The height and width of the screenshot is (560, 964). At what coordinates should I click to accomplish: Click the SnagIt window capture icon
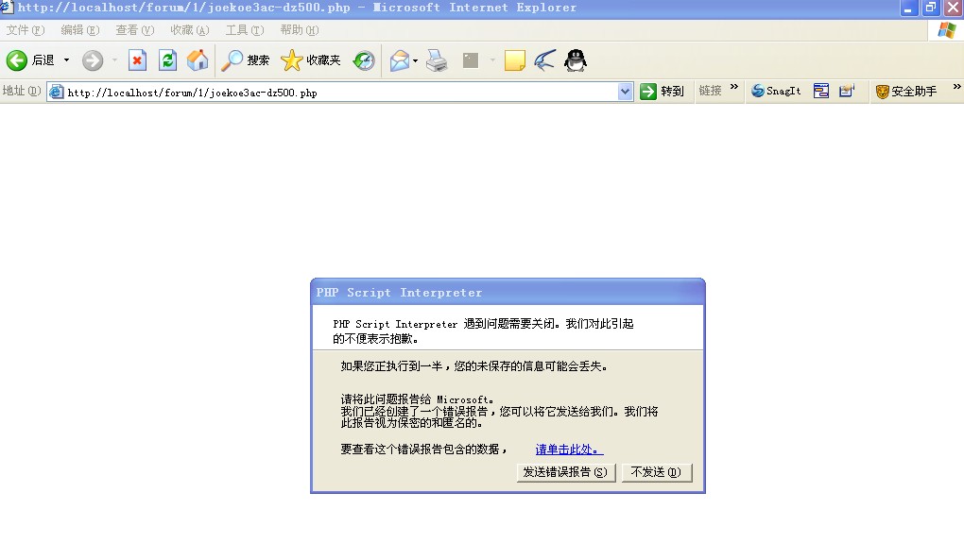[820, 91]
